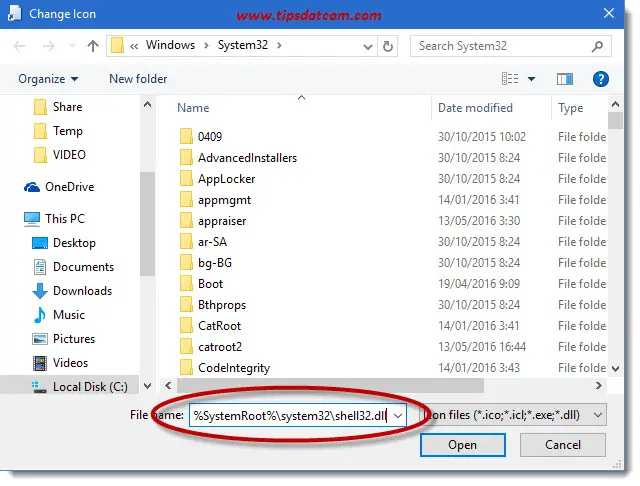
Task: Show the preview pane
Action: tap(565, 79)
